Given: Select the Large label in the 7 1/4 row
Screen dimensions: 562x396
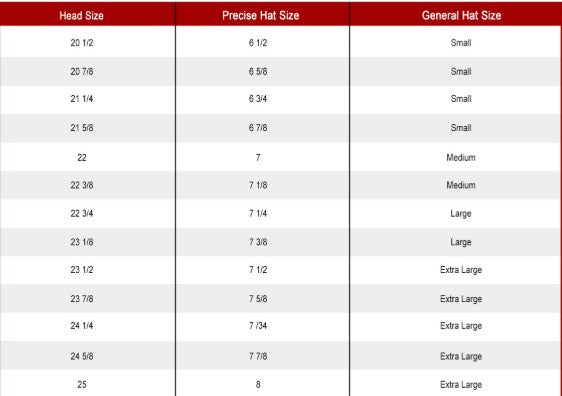Looking at the screenshot, I should coord(461,214).
